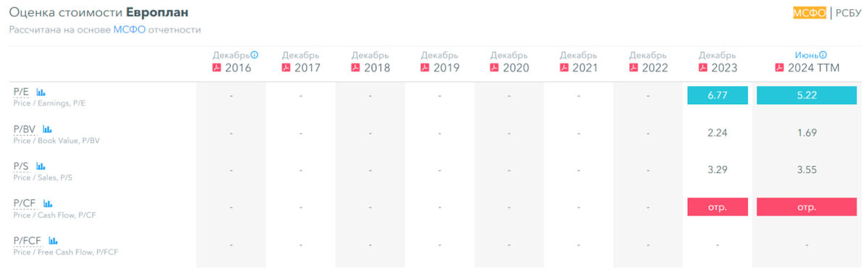Screen dimensions: 868x274
Task: Click the 6.77 P/E value for 2023
Action: (x=718, y=95)
